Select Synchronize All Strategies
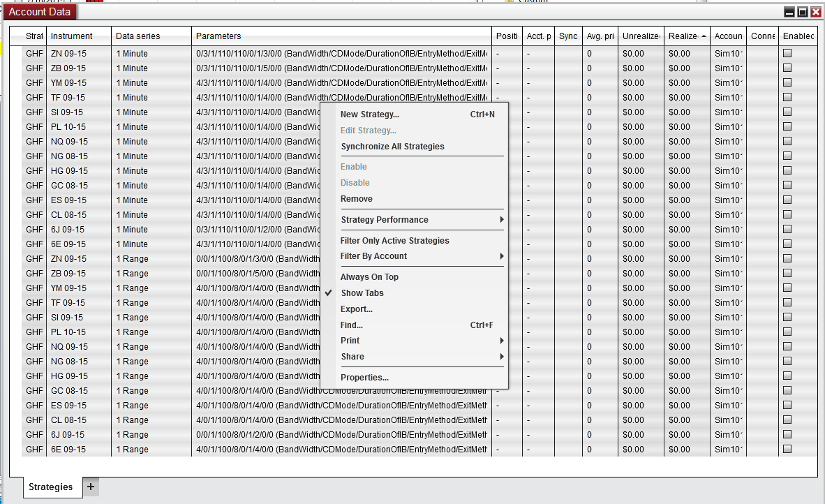Image resolution: width=825 pixels, height=504 pixels. coord(414,147)
